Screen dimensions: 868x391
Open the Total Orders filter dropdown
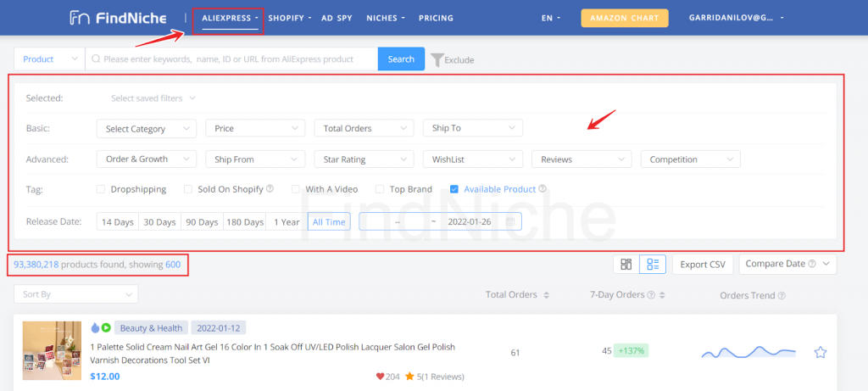[x=364, y=128]
